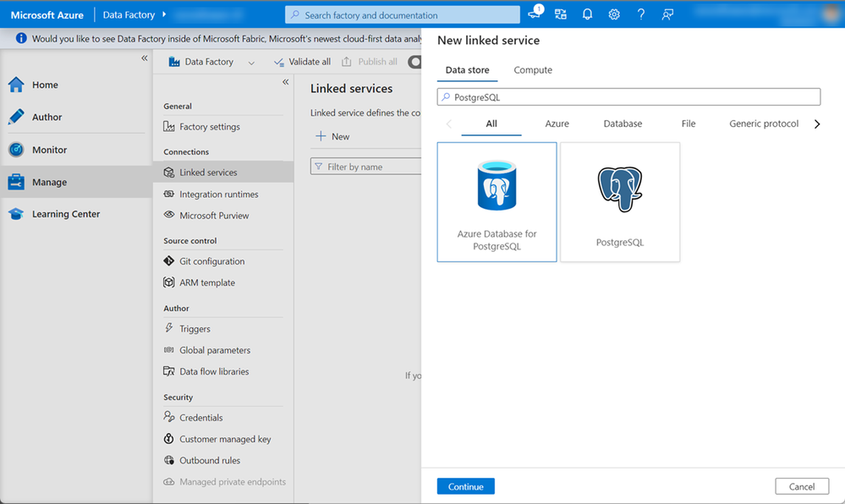Click the Filter by name field
This screenshot has height=504, width=845.
[x=366, y=167]
